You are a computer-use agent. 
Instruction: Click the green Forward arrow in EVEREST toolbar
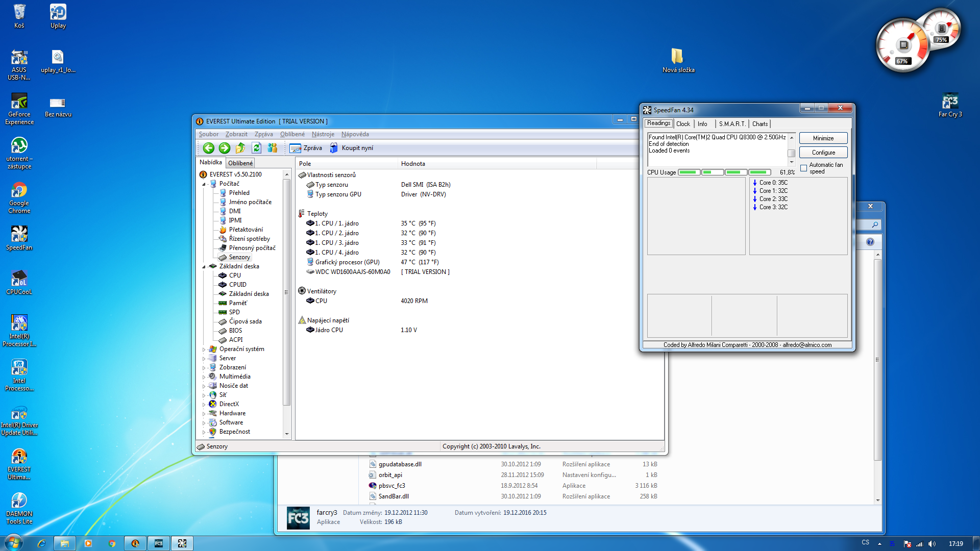tap(224, 148)
